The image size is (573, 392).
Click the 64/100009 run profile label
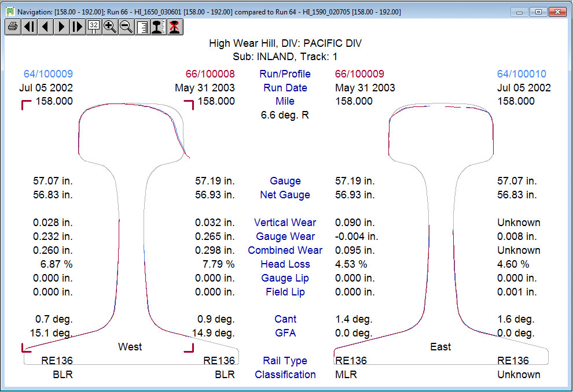click(49, 74)
